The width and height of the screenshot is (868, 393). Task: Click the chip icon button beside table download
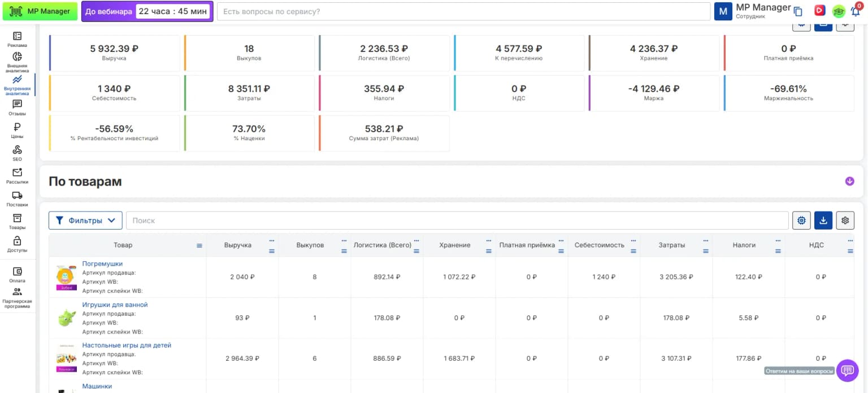pos(801,221)
